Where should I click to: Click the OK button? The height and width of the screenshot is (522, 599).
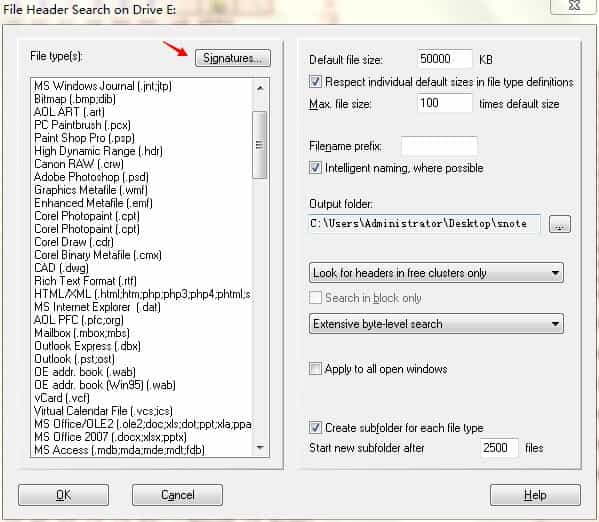tap(63, 495)
